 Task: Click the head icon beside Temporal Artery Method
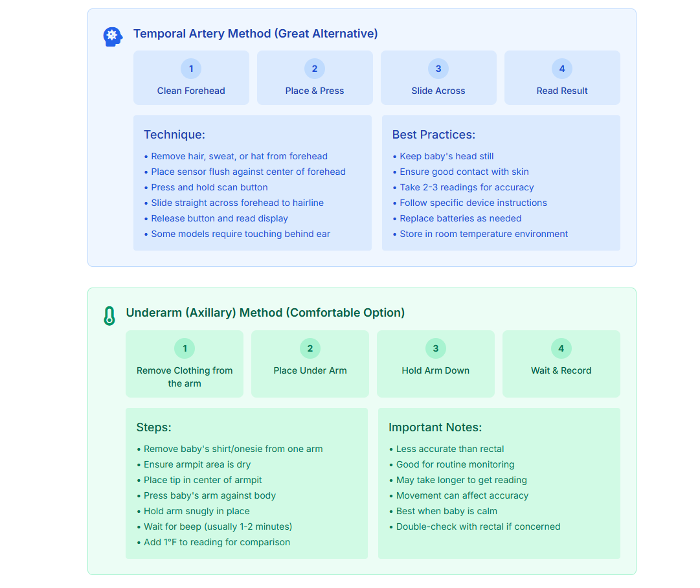[x=113, y=36]
